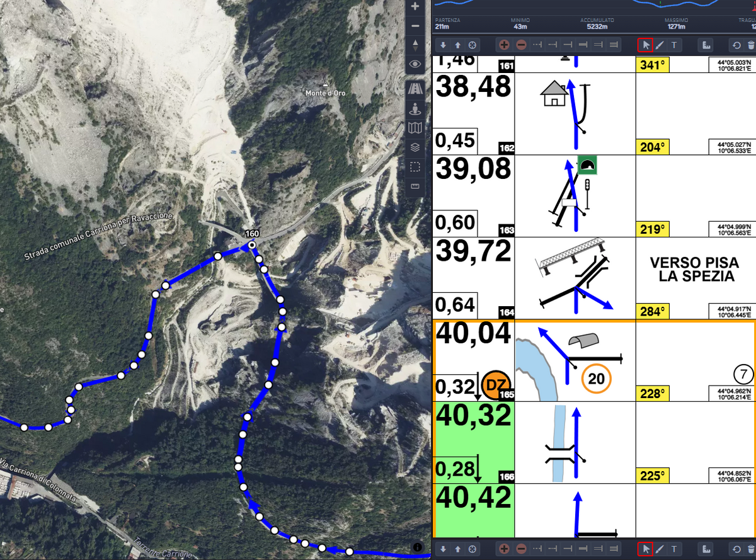Remove waypoint with minus in top toolbar
This screenshot has width=756, height=560.
click(521, 45)
